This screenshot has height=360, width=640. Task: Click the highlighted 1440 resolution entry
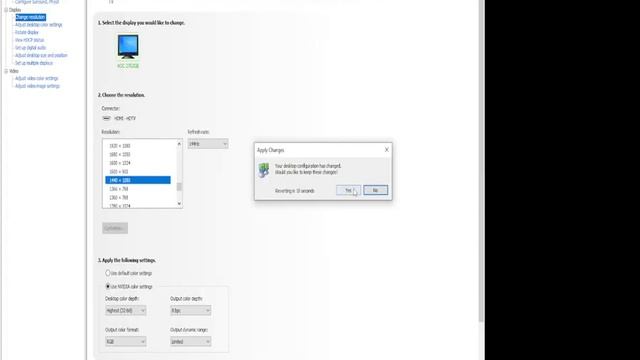[138, 180]
